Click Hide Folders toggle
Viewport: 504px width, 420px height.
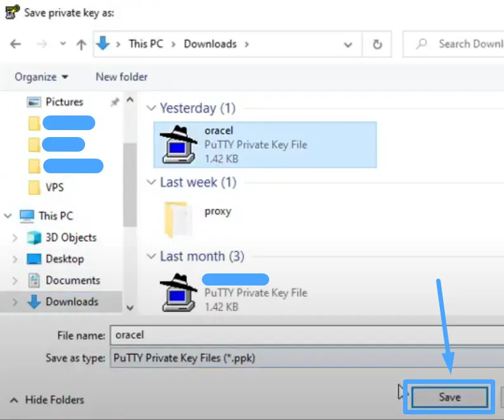(x=47, y=400)
